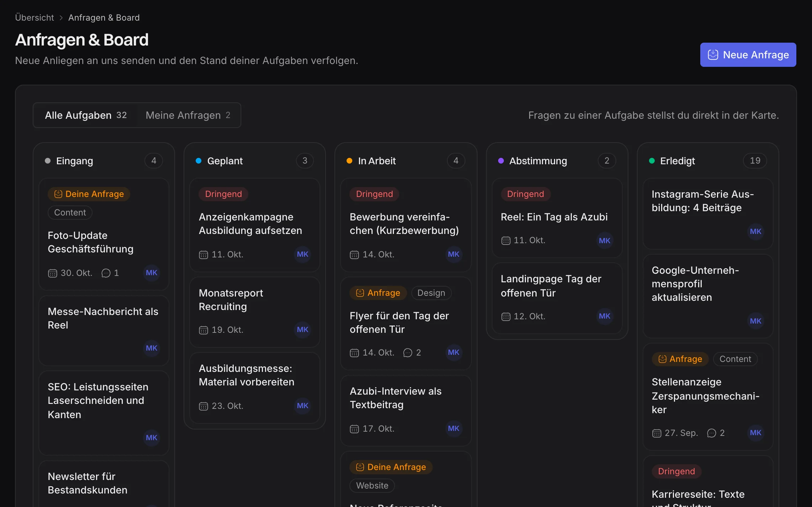Screen dimensions: 812x507
Task: Click MK avatar on Ausbildungsmesse card
Action: point(302,406)
